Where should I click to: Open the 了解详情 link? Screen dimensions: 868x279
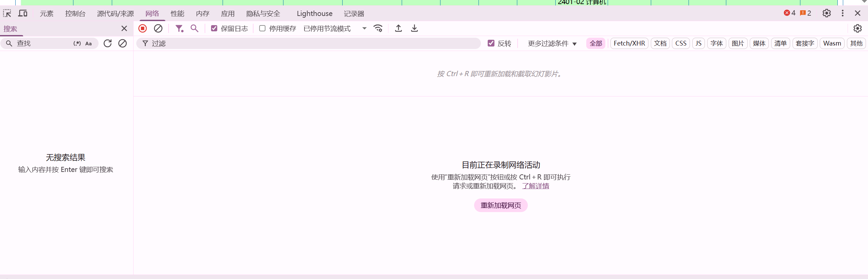point(536,186)
